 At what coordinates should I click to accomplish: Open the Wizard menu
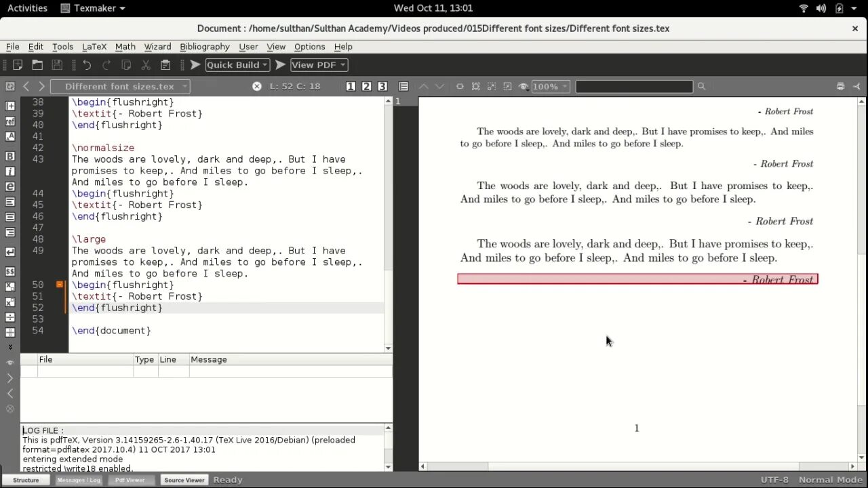(x=157, y=47)
